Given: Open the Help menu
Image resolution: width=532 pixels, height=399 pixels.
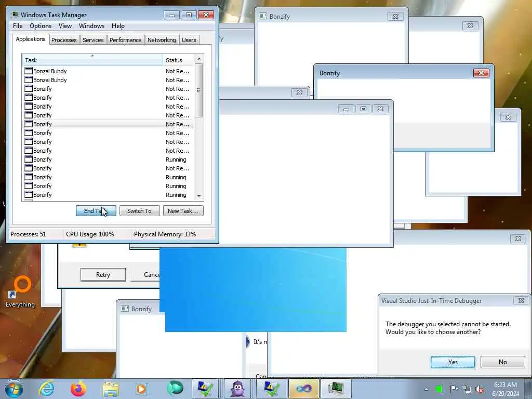Looking at the screenshot, I should point(118,26).
